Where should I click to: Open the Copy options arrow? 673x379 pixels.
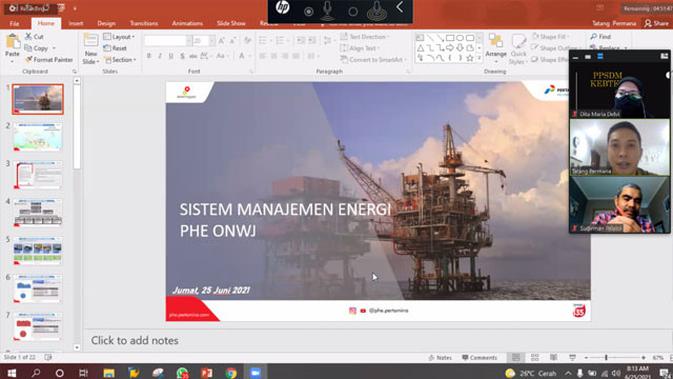(x=54, y=49)
